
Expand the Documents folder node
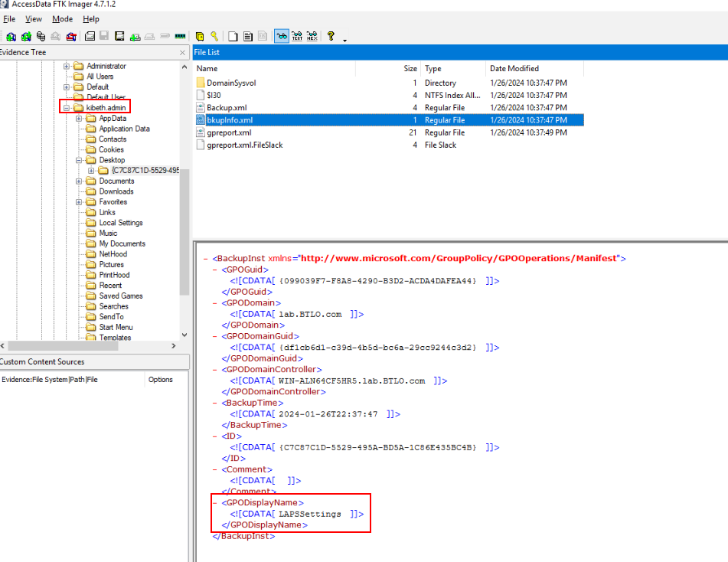79,181
